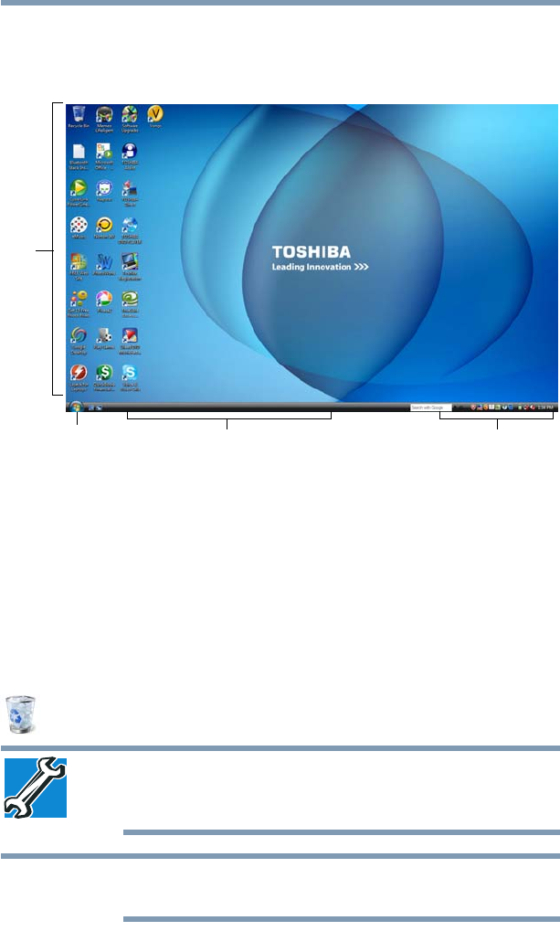Open the red lightning-bolt desktop shortcut
The image size is (560, 931).
coord(79,378)
